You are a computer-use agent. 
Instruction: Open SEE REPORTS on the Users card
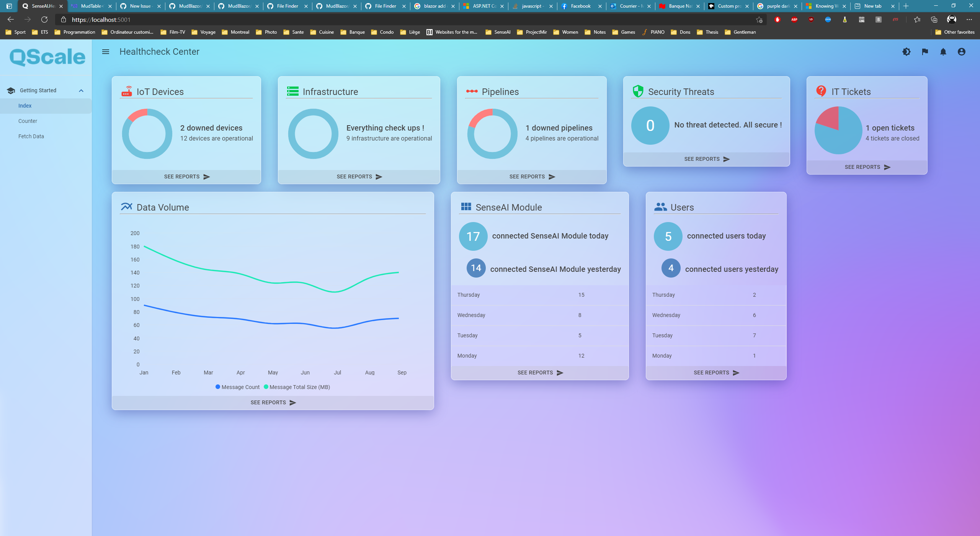click(715, 372)
